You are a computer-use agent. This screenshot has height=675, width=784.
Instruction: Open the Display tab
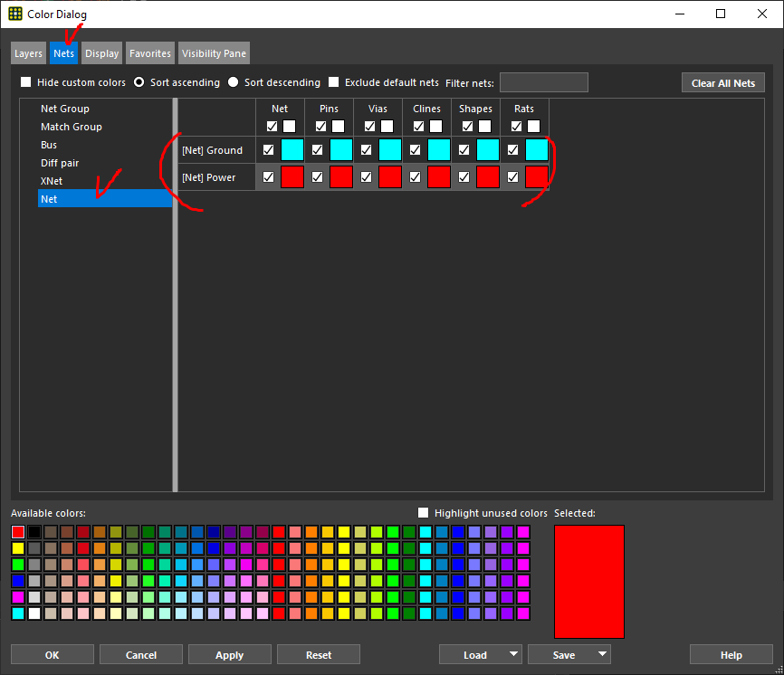click(102, 53)
